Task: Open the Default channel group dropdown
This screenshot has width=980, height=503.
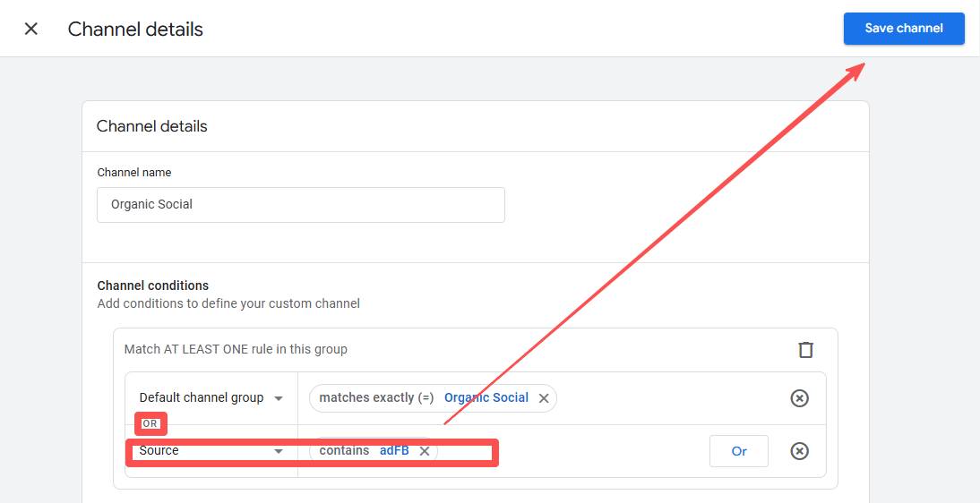Action: pyautogui.click(x=211, y=398)
